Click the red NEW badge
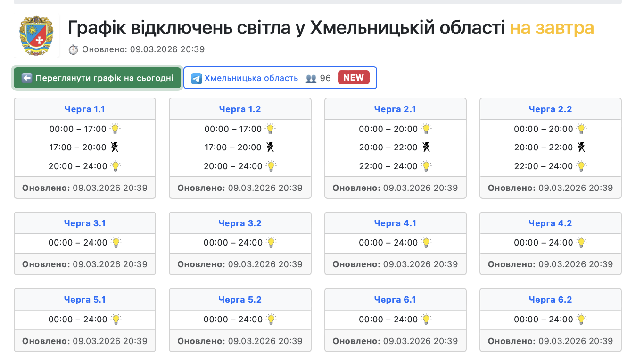 click(354, 78)
